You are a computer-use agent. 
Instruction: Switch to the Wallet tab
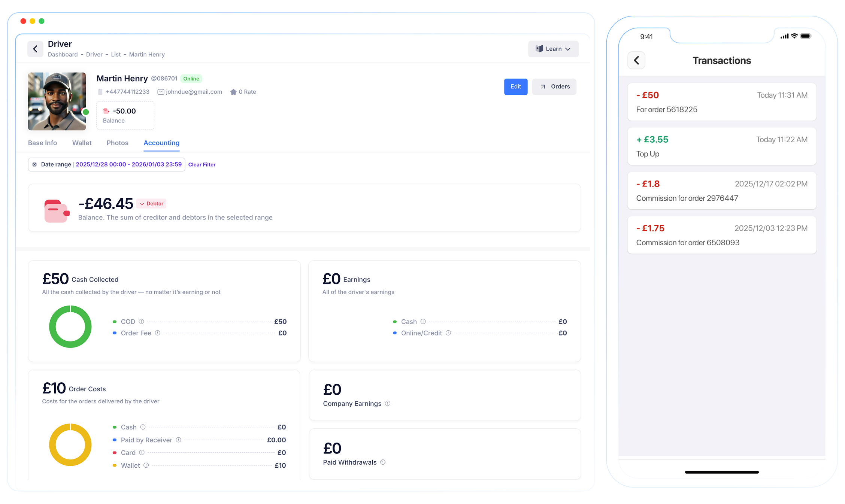82,143
